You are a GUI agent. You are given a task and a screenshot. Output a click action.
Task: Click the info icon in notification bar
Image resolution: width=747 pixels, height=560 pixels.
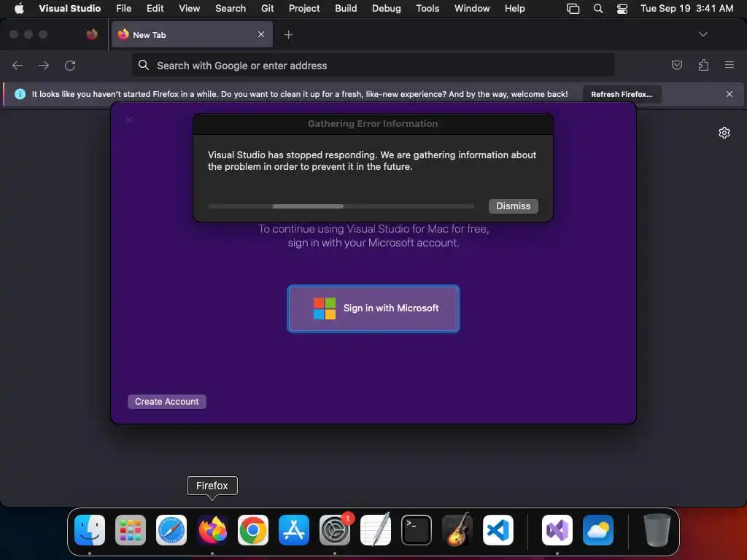pos(20,94)
